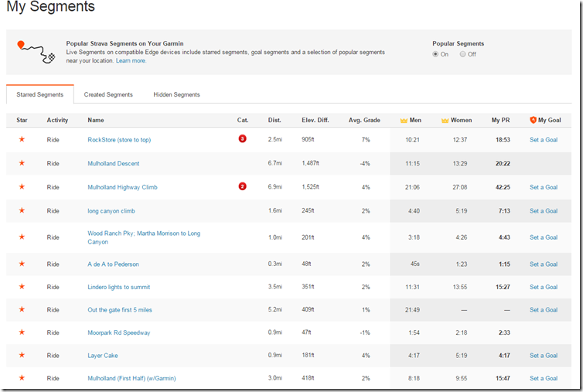583x392 pixels.
Task: Click the Cat. column header
Action: pyautogui.click(x=243, y=120)
